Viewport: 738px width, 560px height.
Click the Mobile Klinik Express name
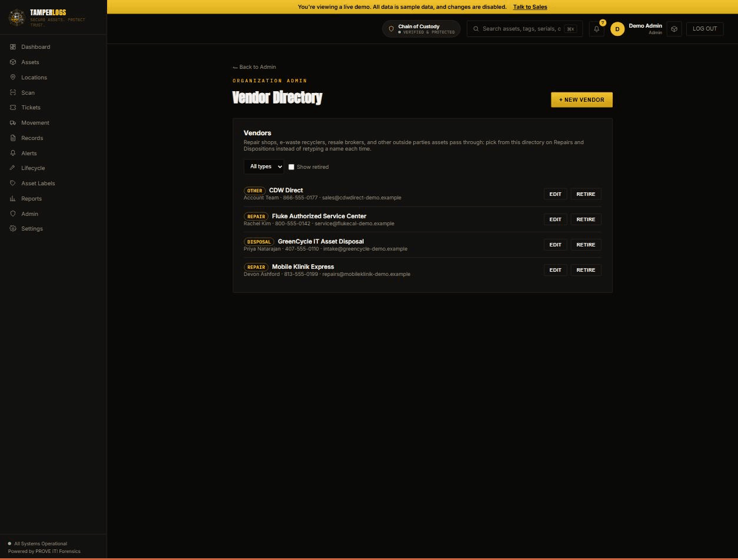tap(303, 267)
